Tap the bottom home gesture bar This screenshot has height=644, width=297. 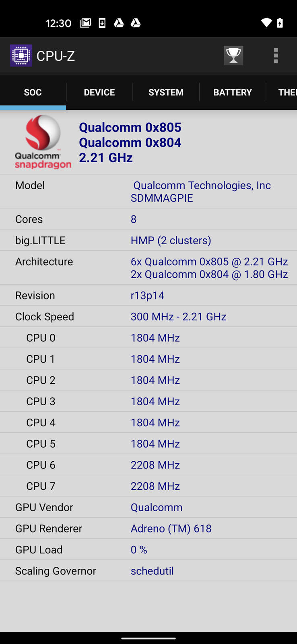[x=148, y=638]
